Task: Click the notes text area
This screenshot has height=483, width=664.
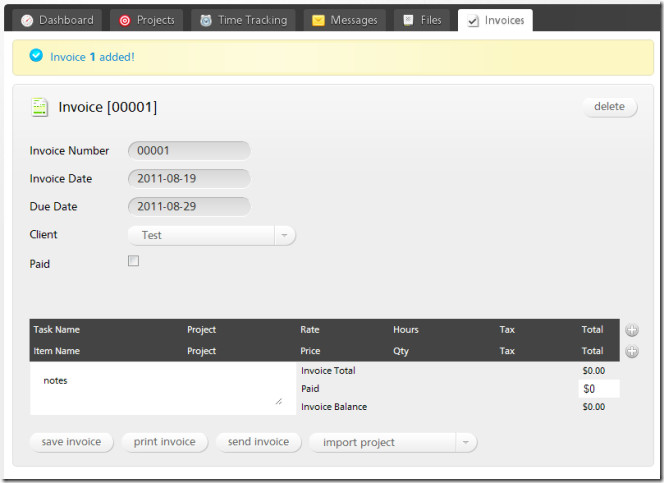Action: pos(163,388)
